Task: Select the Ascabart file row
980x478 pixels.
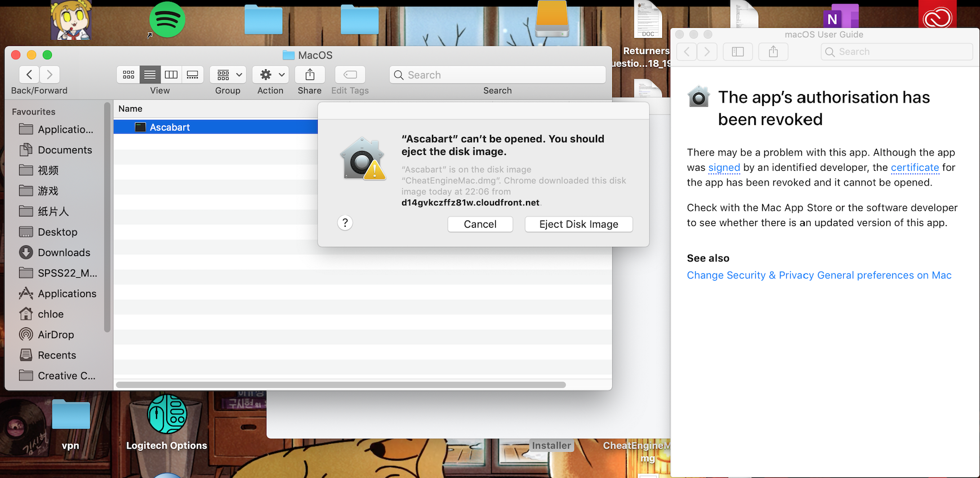Action: (x=216, y=127)
